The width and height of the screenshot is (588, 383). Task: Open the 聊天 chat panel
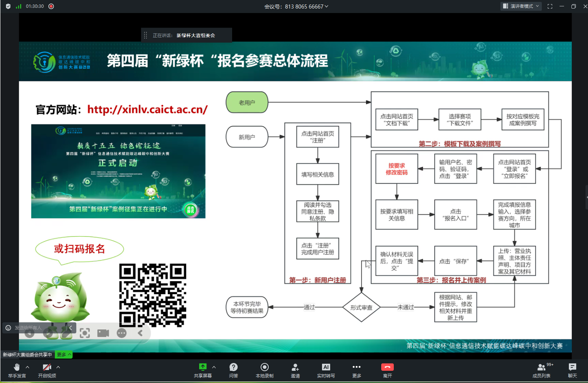click(573, 370)
